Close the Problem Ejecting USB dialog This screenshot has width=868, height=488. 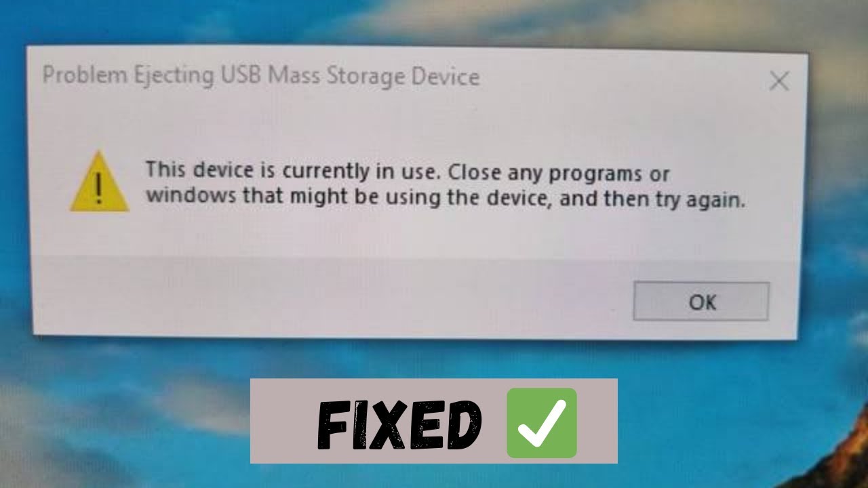click(x=779, y=81)
